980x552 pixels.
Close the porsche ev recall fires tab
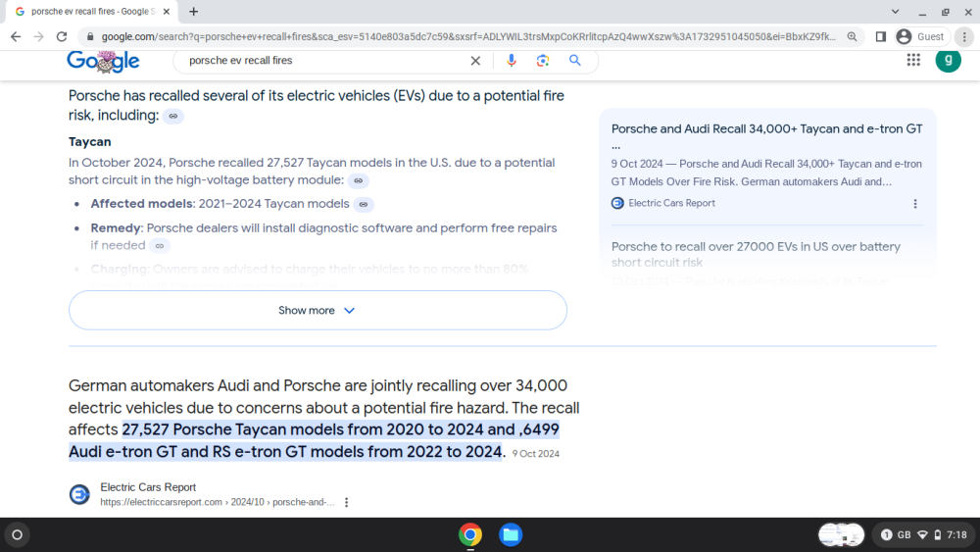point(167,11)
